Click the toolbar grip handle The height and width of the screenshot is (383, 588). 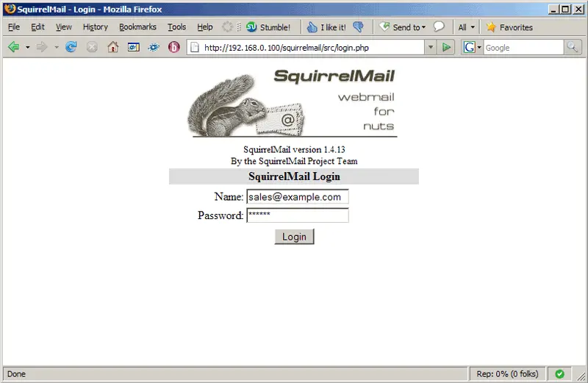click(239, 27)
